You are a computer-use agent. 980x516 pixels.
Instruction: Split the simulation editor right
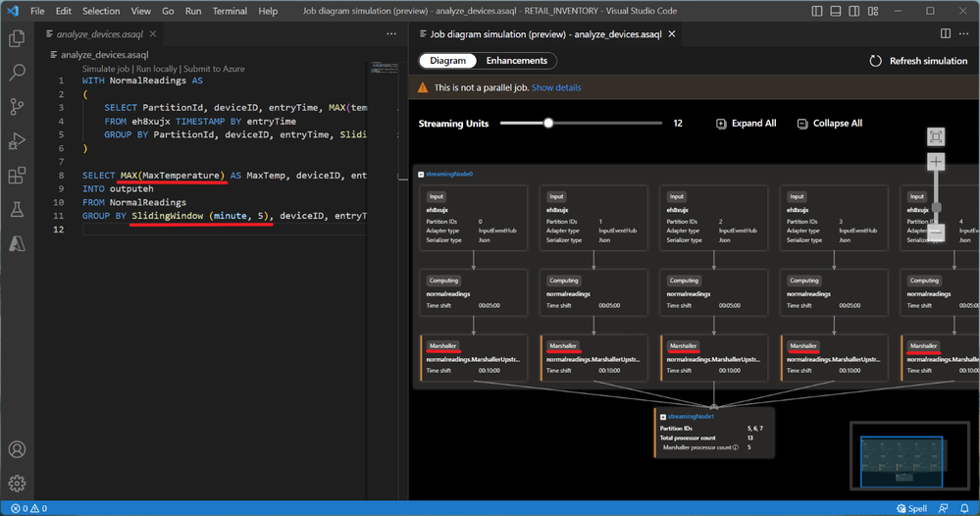(x=945, y=33)
